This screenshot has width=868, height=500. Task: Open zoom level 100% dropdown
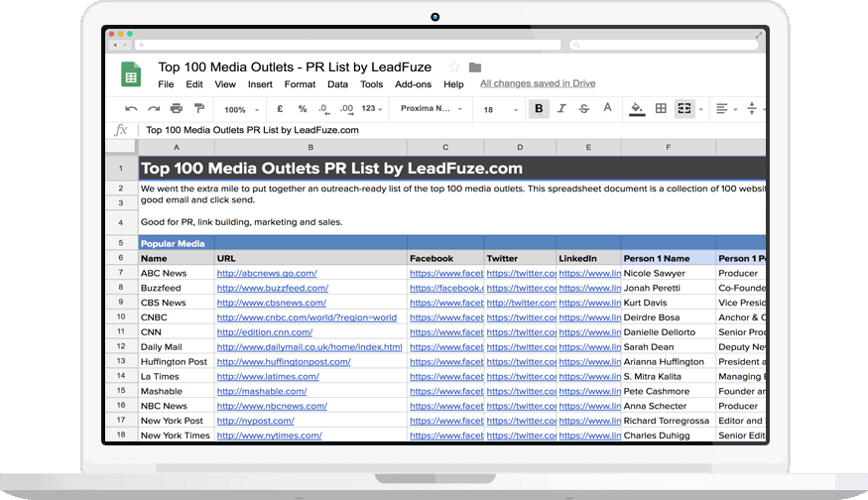[241, 110]
